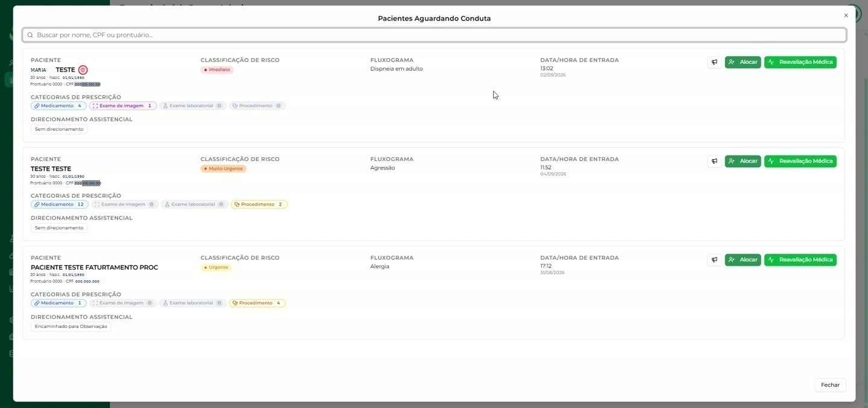Close the Pacientes Aguardando Conduta dialog
This screenshot has height=408, width=868.
pyautogui.click(x=846, y=16)
